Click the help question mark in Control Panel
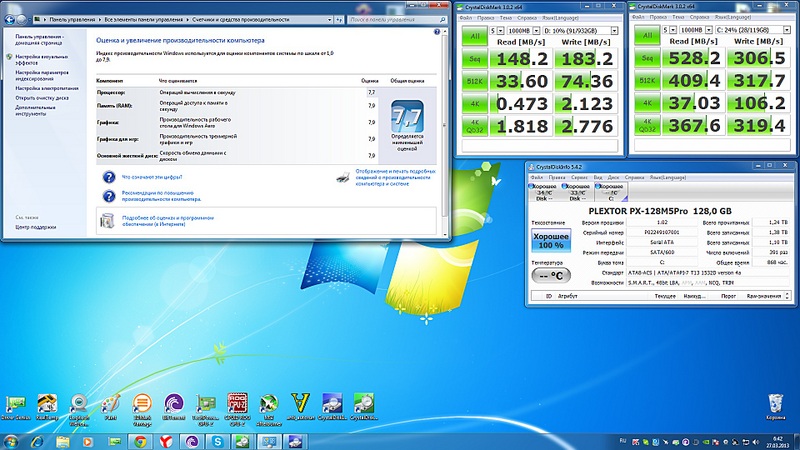 coord(437,32)
